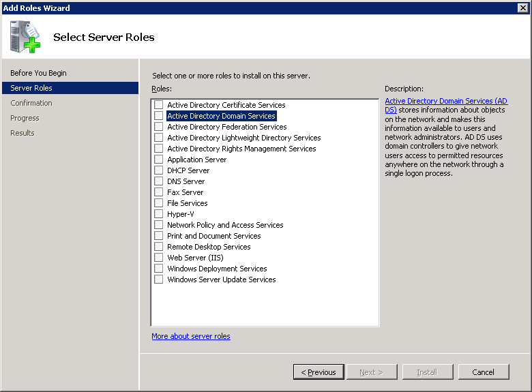The image size is (532, 392).
Task: Check Active Directory Certificate Services checkbox
Action: click(158, 104)
